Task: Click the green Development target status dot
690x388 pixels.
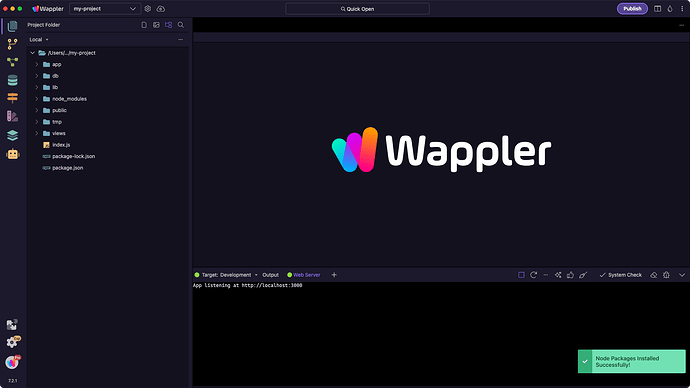Action: point(197,275)
